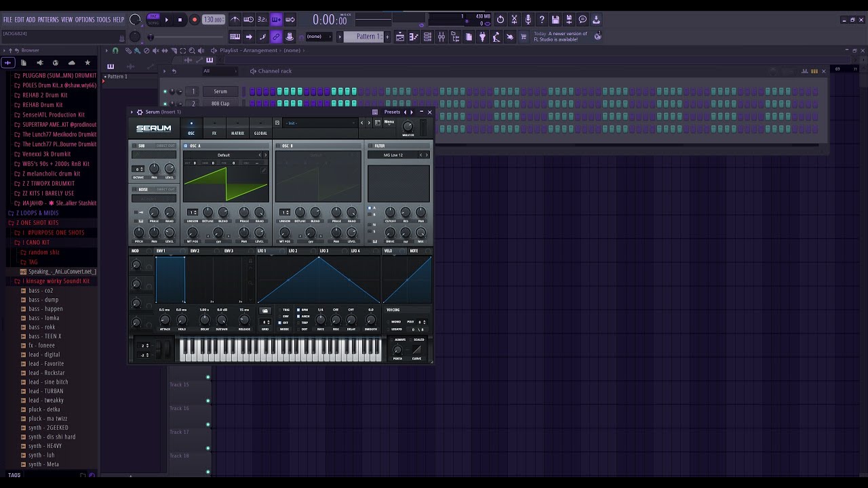Open the help question mark icon
This screenshot has width=868, height=488.
pos(542,20)
